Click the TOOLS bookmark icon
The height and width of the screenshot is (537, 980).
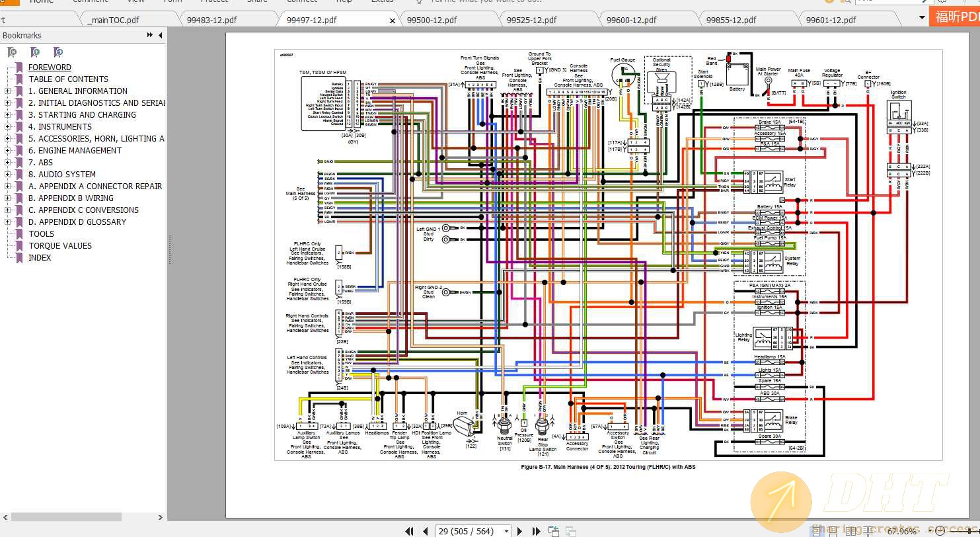pos(20,233)
